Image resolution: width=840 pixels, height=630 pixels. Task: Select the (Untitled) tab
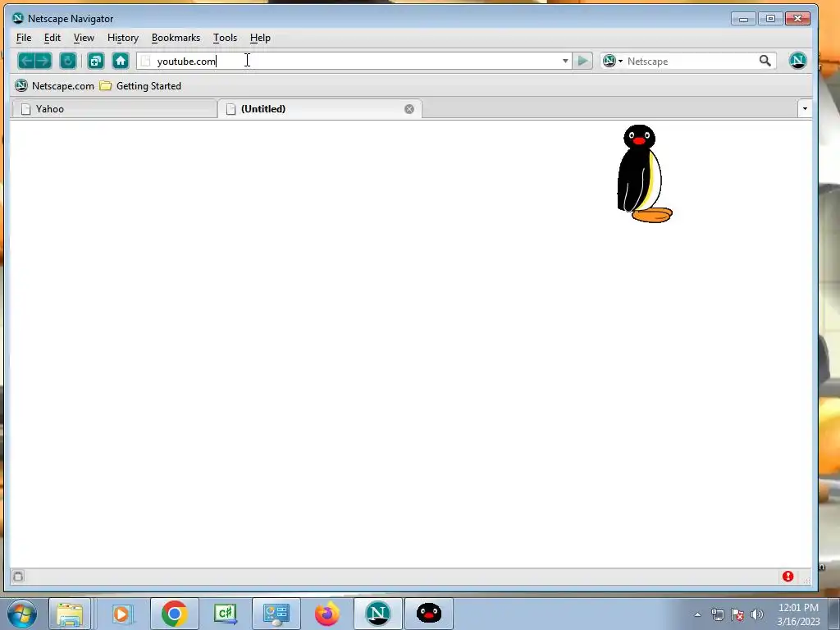[x=320, y=109]
